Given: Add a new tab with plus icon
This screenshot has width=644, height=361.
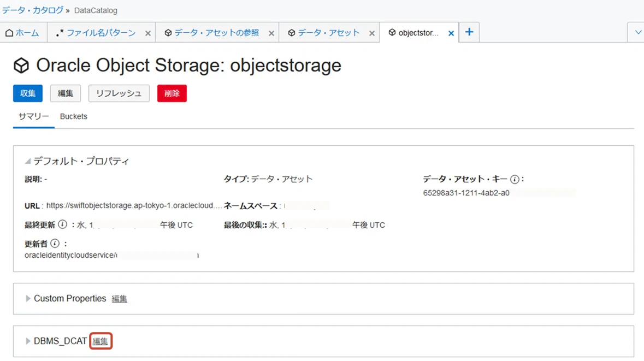Looking at the screenshot, I should [469, 32].
